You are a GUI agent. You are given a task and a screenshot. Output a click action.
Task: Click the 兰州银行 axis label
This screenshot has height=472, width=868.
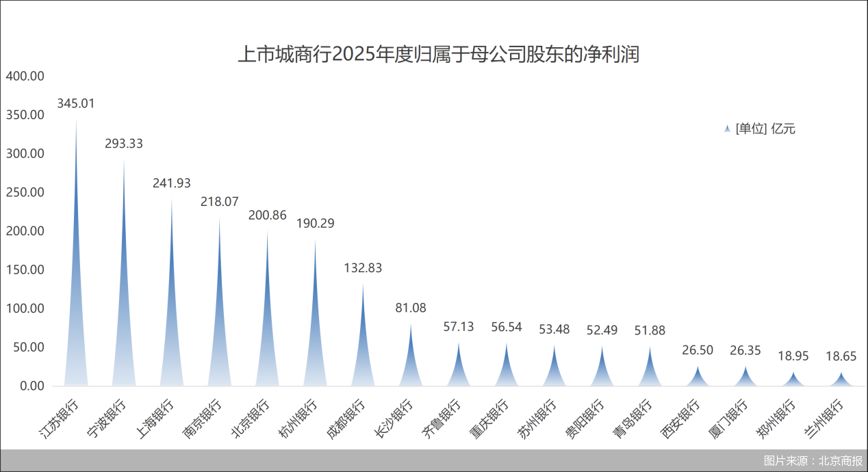tap(825, 419)
